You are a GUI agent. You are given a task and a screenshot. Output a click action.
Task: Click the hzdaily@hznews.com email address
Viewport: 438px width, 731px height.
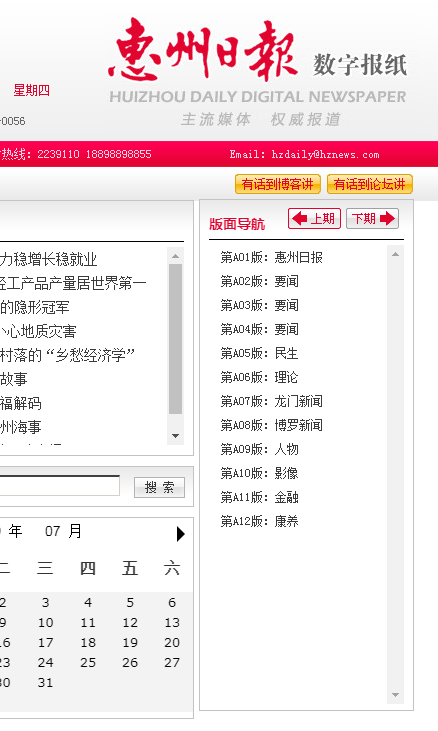coord(325,154)
